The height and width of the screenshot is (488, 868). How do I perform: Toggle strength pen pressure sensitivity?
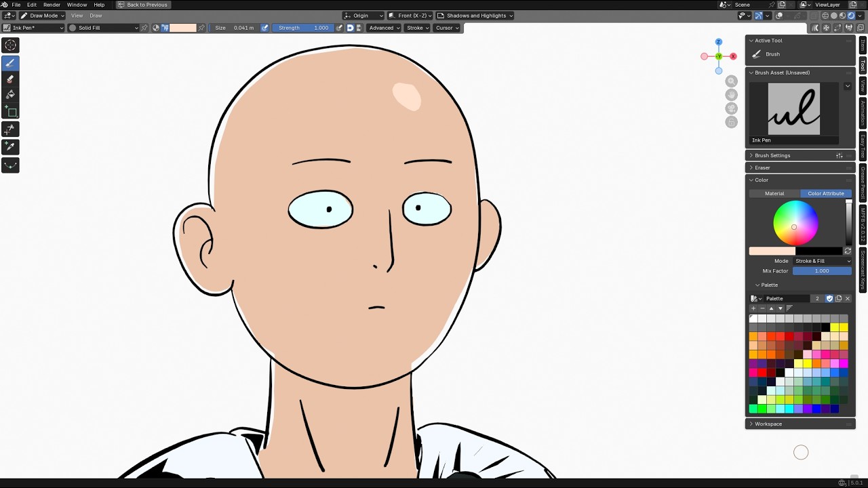[339, 28]
